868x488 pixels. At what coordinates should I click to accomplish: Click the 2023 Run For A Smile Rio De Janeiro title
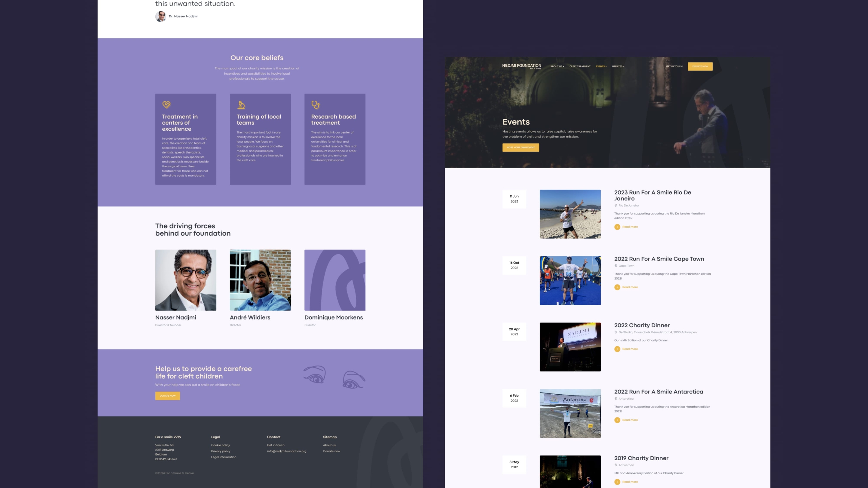(652, 195)
